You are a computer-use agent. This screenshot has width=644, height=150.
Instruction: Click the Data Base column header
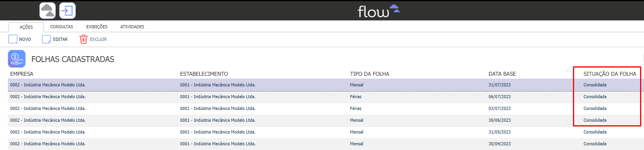click(x=502, y=74)
